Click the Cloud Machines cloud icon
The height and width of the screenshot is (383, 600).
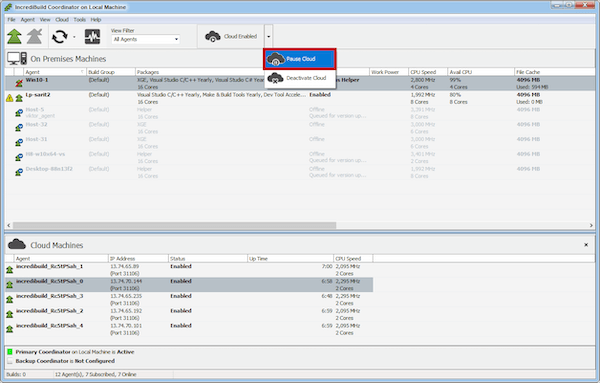[x=17, y=244]
